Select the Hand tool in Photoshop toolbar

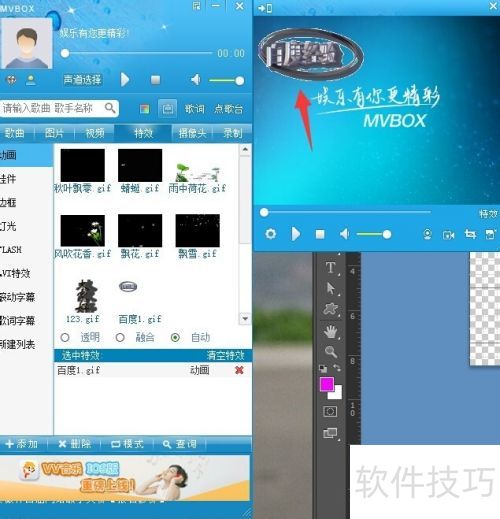pos(331,332)
